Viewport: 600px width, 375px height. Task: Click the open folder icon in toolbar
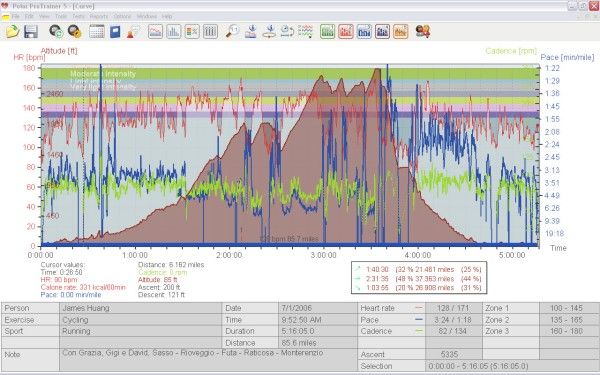[13, 31]
